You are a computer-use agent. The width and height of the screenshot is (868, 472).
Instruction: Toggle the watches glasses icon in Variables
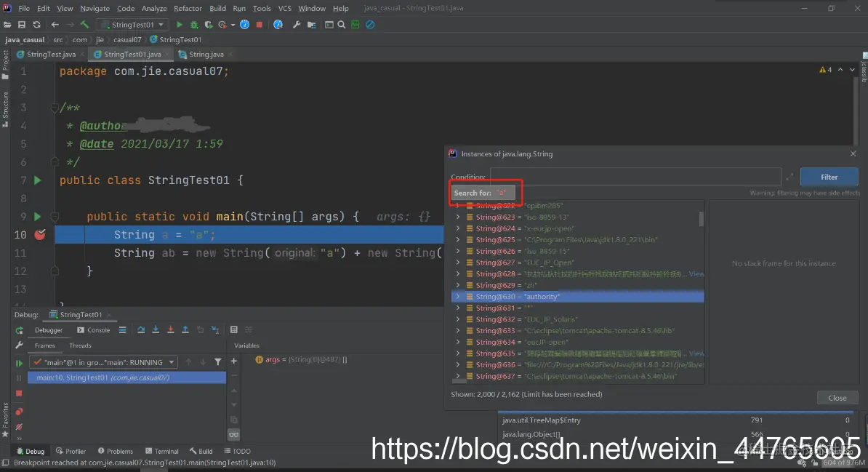(233, 434)
